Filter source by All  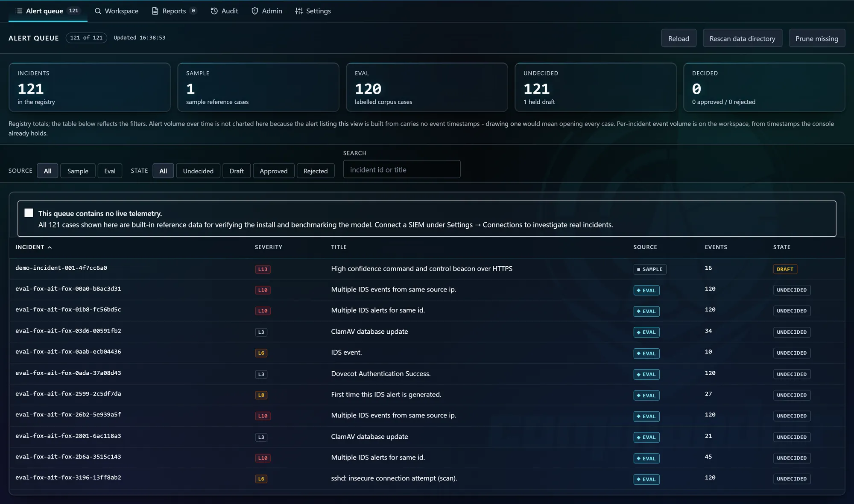point(47,171)
